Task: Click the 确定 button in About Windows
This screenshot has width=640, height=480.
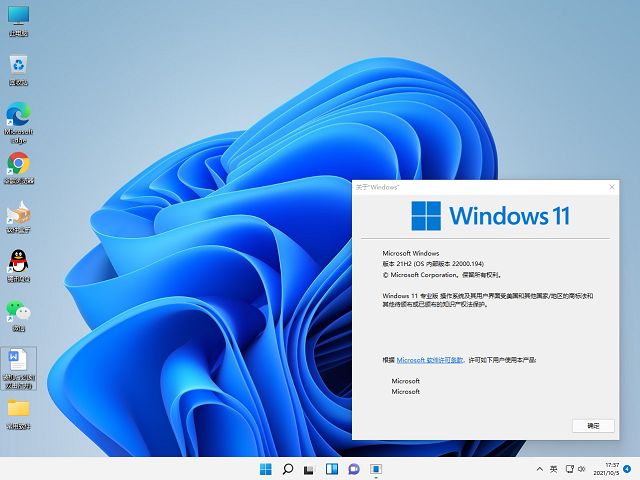Action: tap(593, 425)
